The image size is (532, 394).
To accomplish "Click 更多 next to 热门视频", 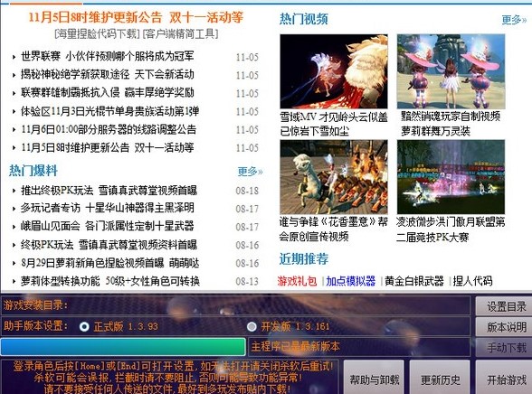I will 514,20.
